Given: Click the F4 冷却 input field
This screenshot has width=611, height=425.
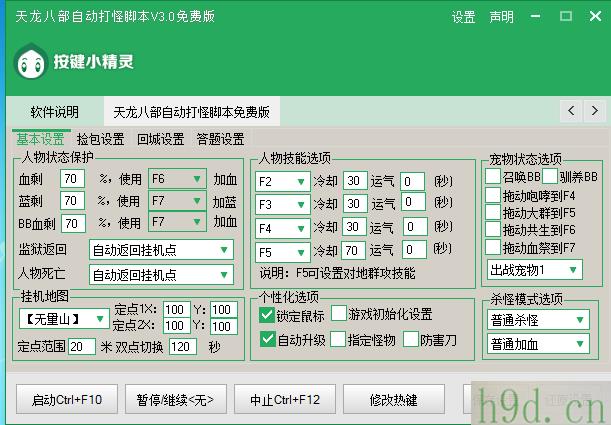Looking at the screenshot, I should pyautogui.click(x=354, y=227).
